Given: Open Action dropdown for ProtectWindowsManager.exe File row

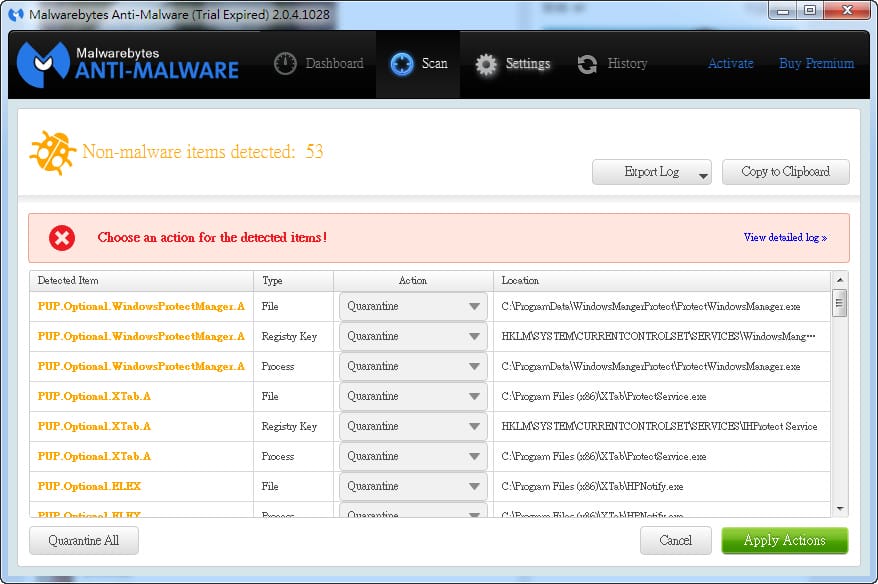Looking at the screenshot, I should 413,306.
